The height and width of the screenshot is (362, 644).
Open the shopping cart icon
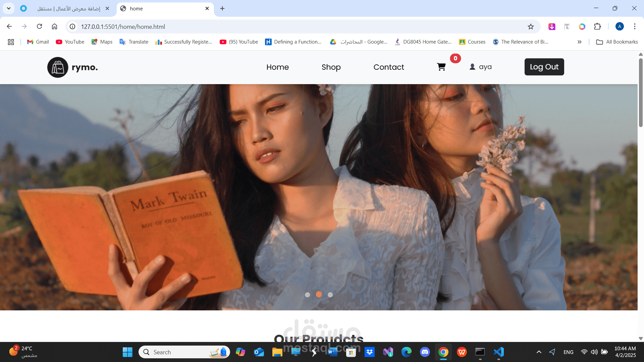tap(441, 67)
